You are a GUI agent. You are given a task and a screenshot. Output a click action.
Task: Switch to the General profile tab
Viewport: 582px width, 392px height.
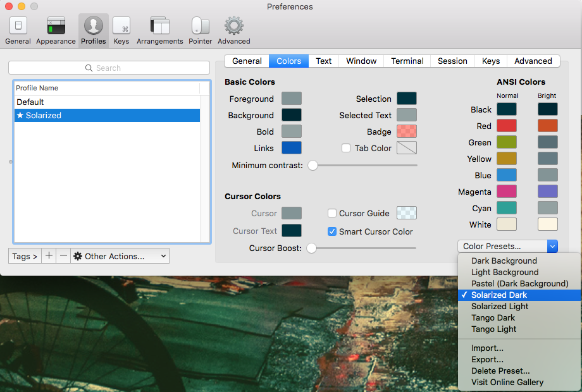[x=247, y=61]
